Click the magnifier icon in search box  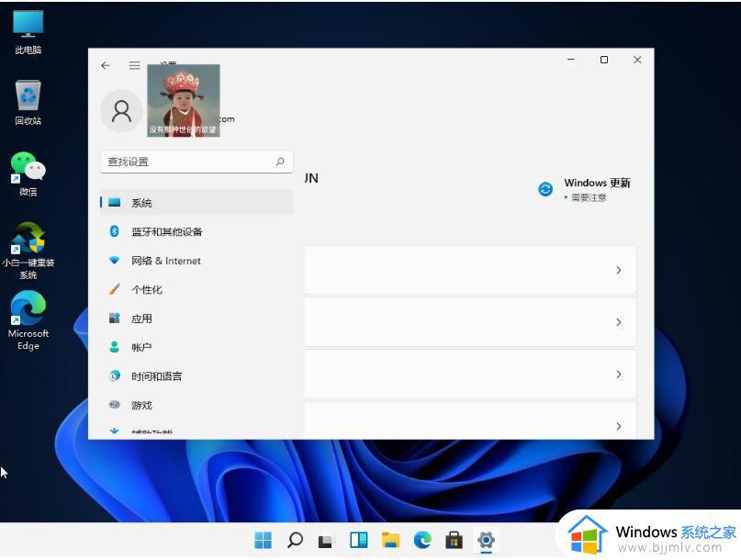pyautogui.click(x=280, y=162)
